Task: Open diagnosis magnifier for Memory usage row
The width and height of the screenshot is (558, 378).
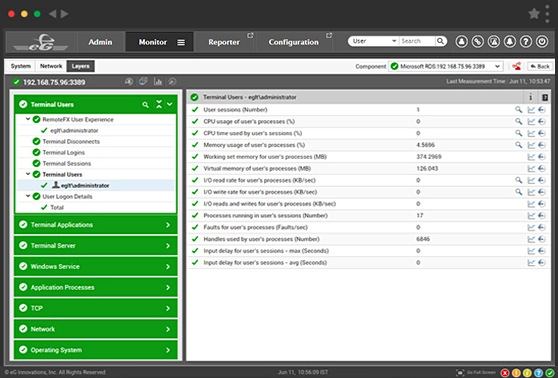Action: [518, 145]
